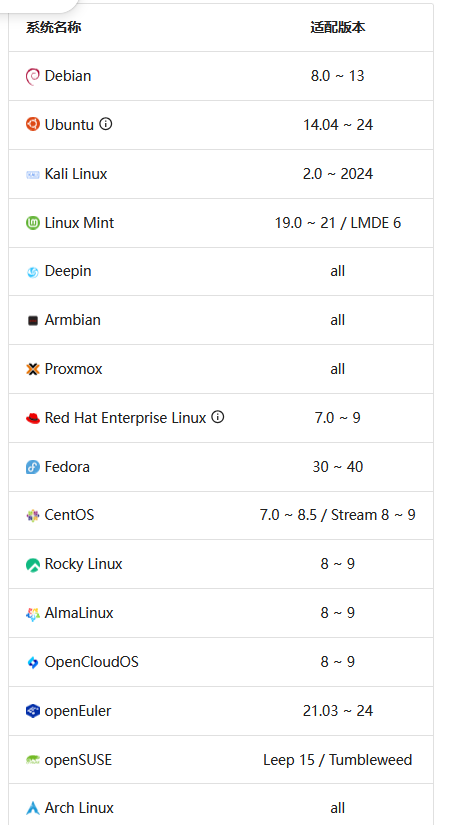Click the Ubuntu orange logo icon
458x825 pixels.
(33, 125)
